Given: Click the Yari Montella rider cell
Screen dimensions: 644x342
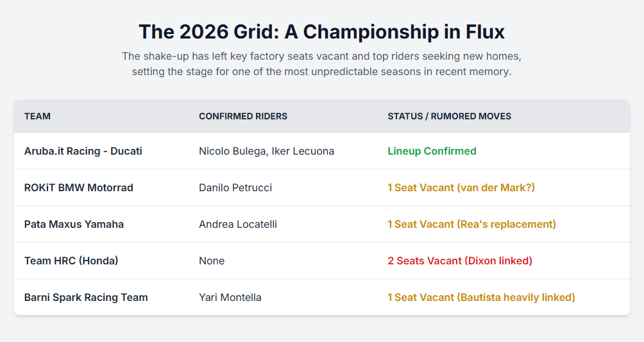Looking at the screenshot, I should pos(230,298).
